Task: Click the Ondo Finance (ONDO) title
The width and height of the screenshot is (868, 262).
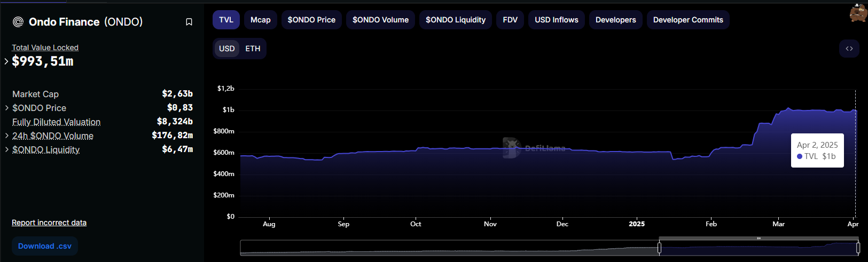Action: (x=86, y=22)
